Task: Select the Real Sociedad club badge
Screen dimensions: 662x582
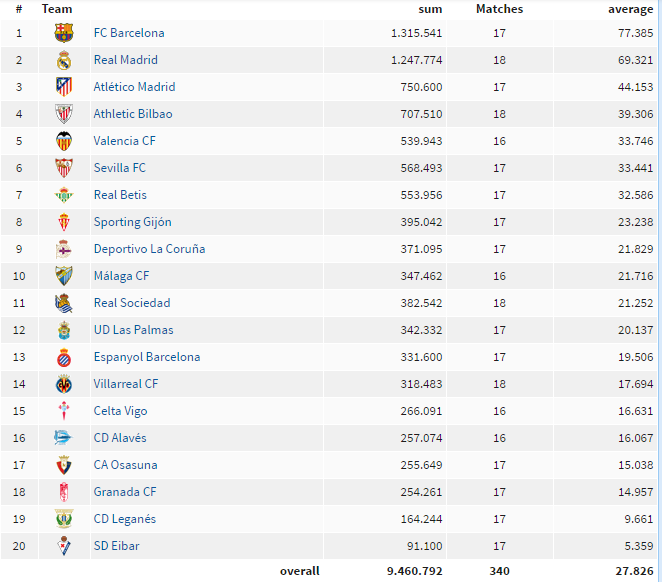Action: coord(64,303)
